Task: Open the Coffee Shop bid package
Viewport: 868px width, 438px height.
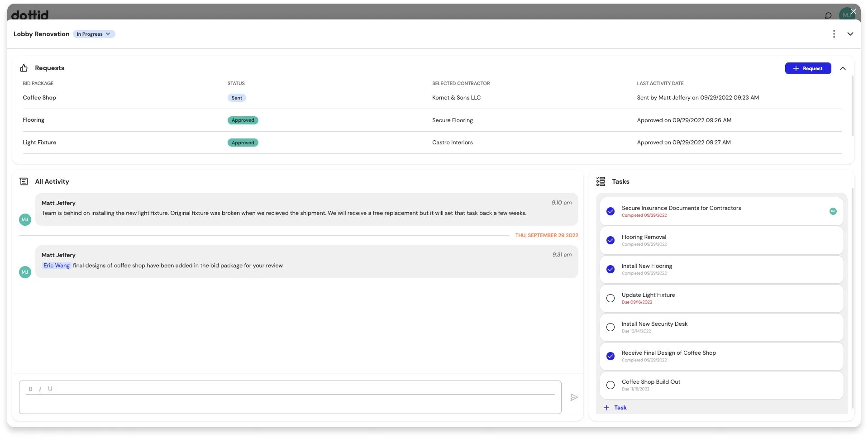Action: [x=39, y=98]
